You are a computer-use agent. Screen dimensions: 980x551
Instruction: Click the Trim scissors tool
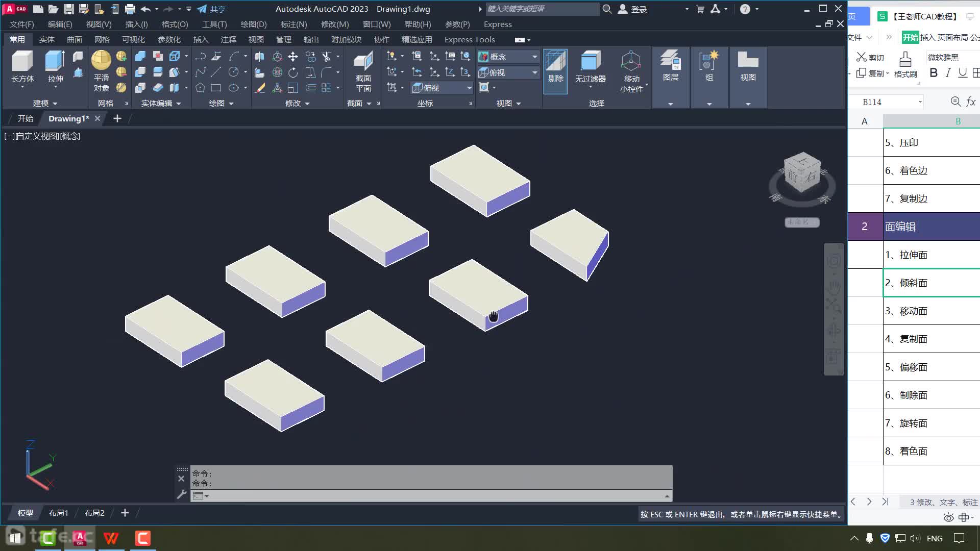click(326, 57)
